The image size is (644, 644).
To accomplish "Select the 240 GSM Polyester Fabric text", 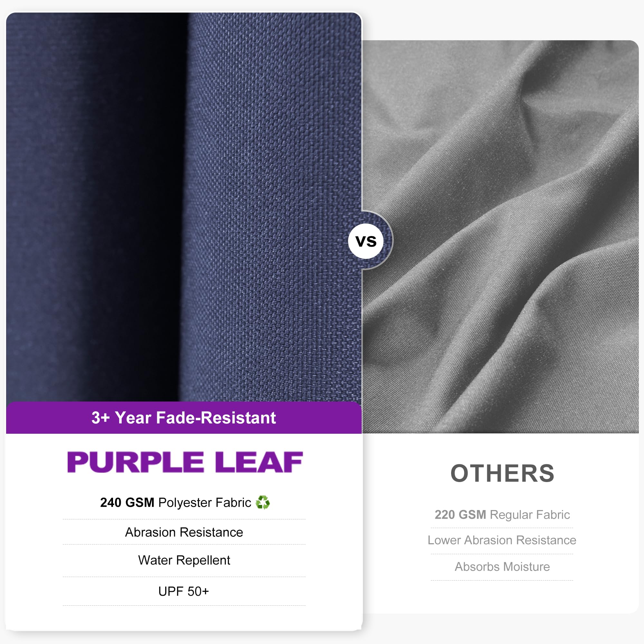I will [176, 502].
